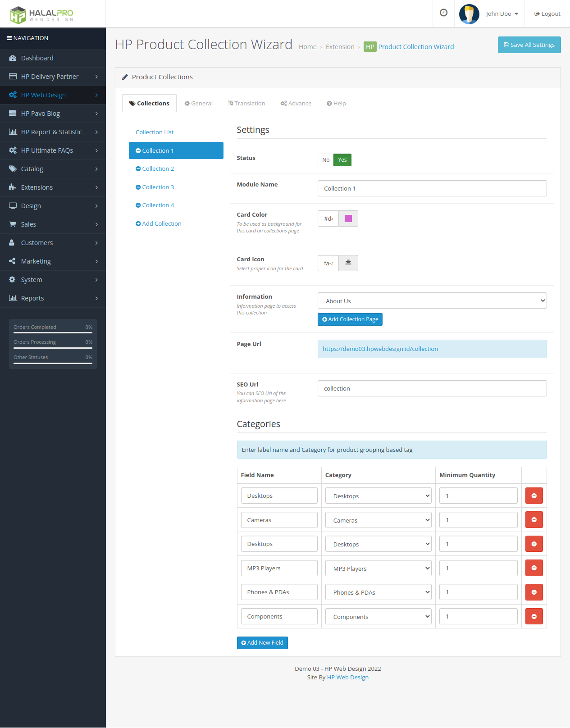Viewport: 570px width, 728px height.
Task: Click the Add New Field button
Action: click(x=262, y=643)
